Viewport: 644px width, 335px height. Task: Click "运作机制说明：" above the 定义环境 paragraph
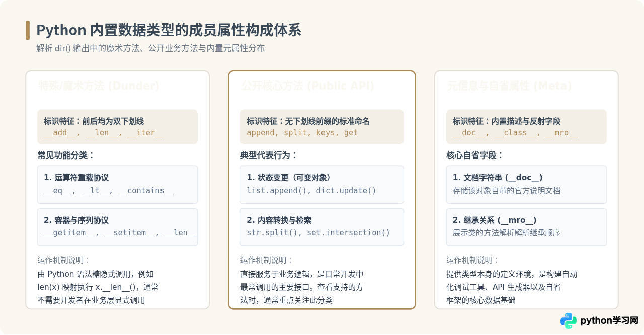click(472, 260)
